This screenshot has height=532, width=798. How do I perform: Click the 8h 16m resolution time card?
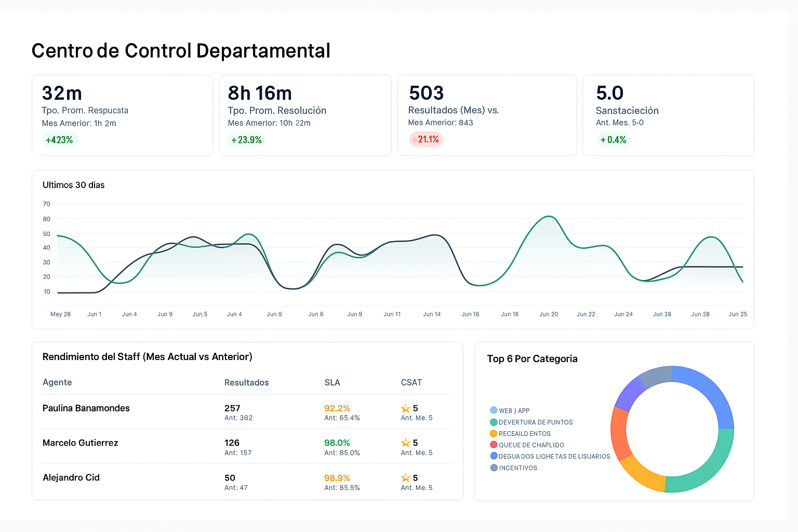pos(305,115)
